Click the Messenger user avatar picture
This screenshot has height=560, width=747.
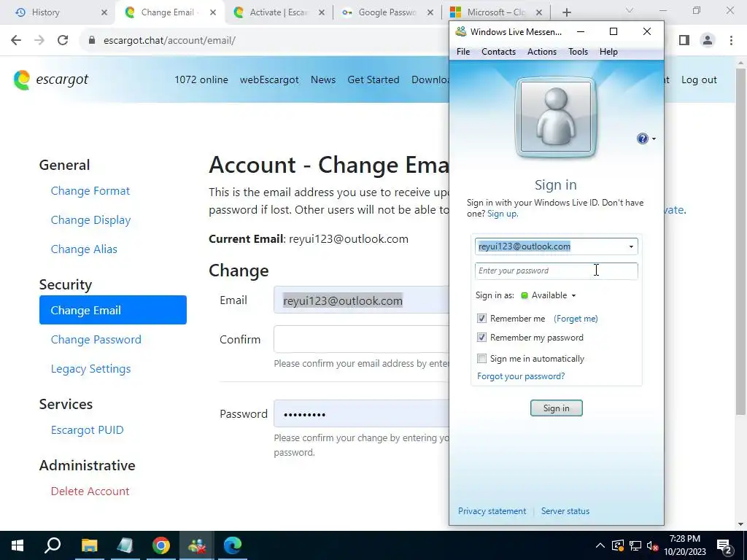point(555,117)
